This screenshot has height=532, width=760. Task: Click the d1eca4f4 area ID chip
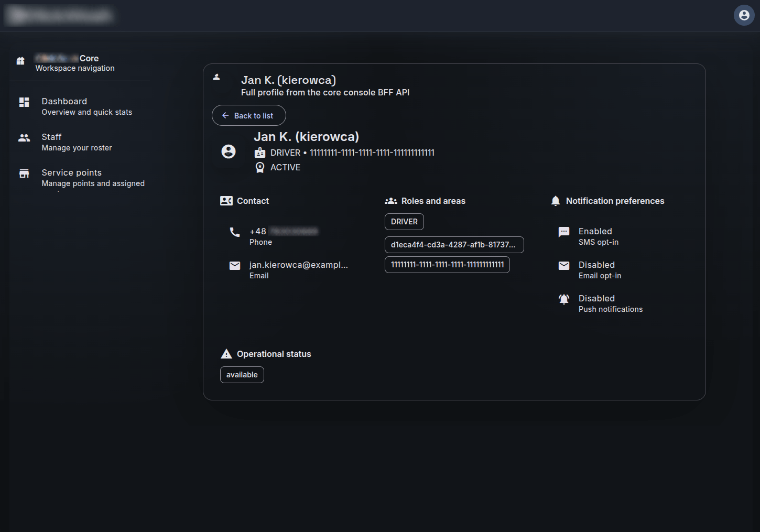coord(454,245)
